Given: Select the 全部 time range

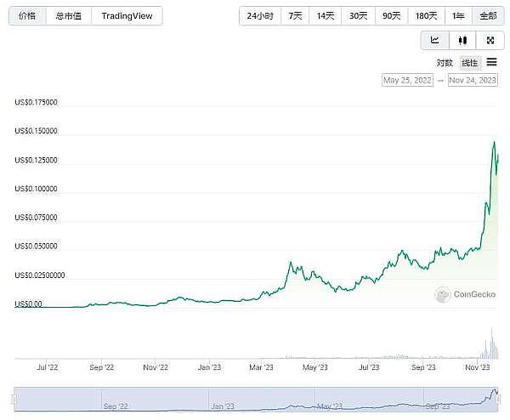Looking at the screenshot, I should click(x=488, y=16).
